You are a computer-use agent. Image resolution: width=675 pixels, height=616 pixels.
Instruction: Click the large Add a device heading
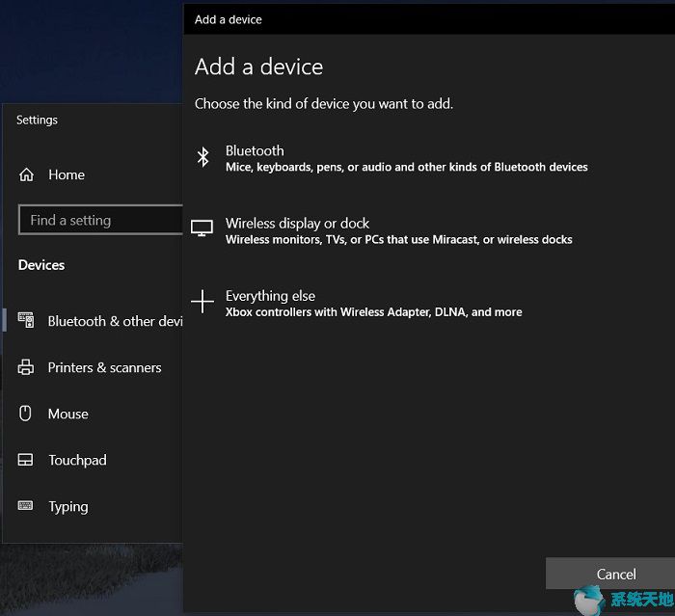pos(258,67)
